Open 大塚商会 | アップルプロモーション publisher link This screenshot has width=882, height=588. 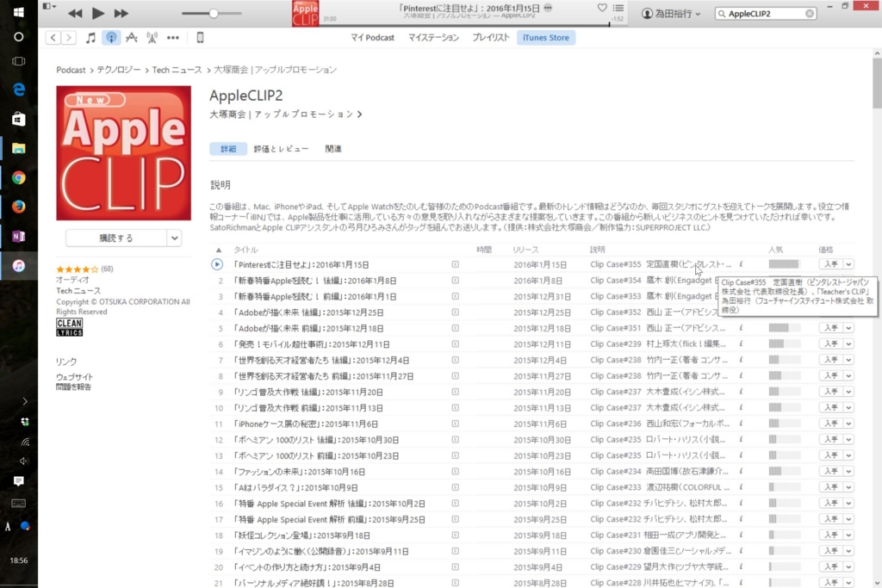pyautogui.click(x=286, y=115)
